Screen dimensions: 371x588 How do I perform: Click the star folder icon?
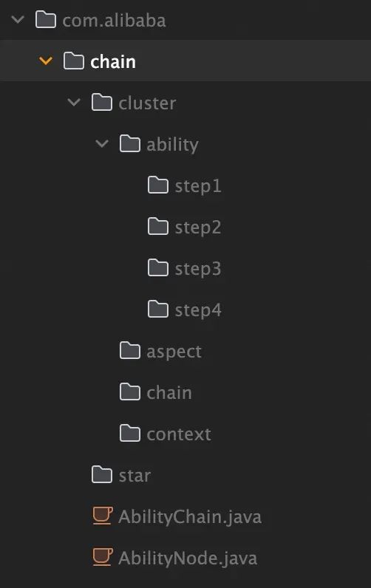pyautogui.click(x=102, y=475)
